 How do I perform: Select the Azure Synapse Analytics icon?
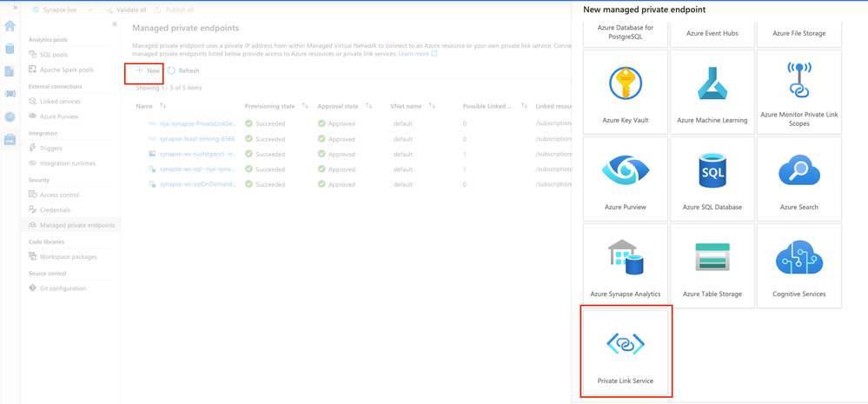[626, 257]
